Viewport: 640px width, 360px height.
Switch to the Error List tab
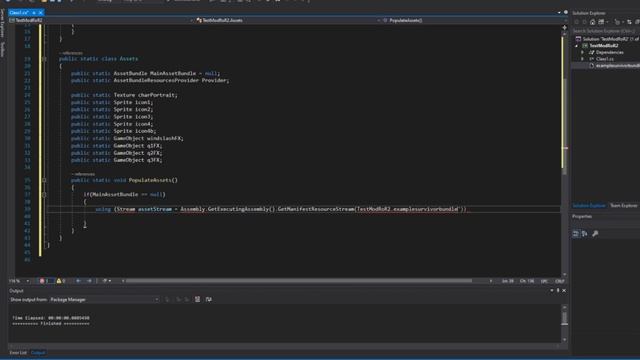pos(18,353)
